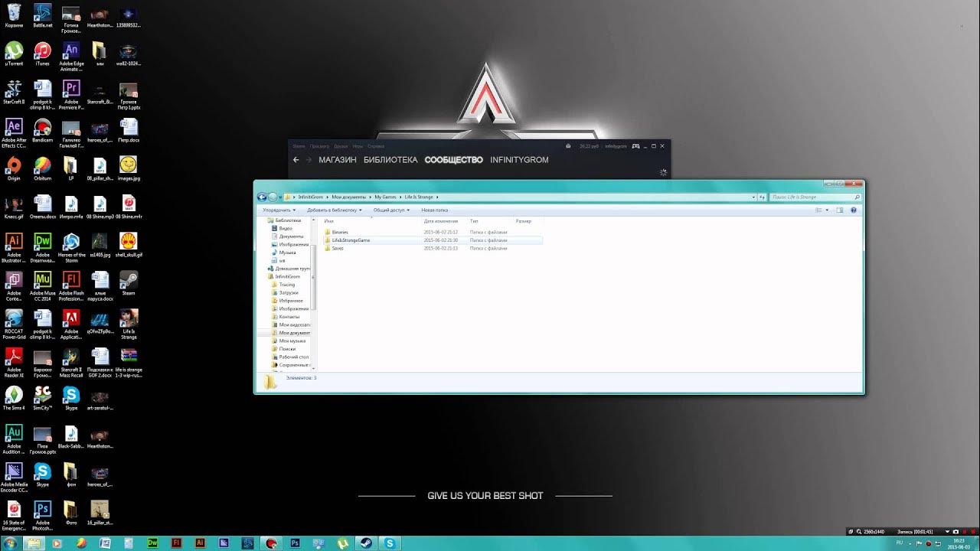Expand the view options dropdown arrow
Viewport: 980px width, 551px height.
point(826,210)
